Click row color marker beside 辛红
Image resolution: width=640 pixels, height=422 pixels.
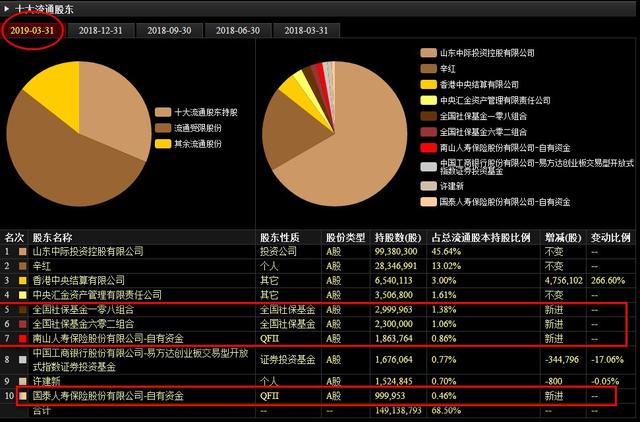pyautogui.click(x=23, y=267)
